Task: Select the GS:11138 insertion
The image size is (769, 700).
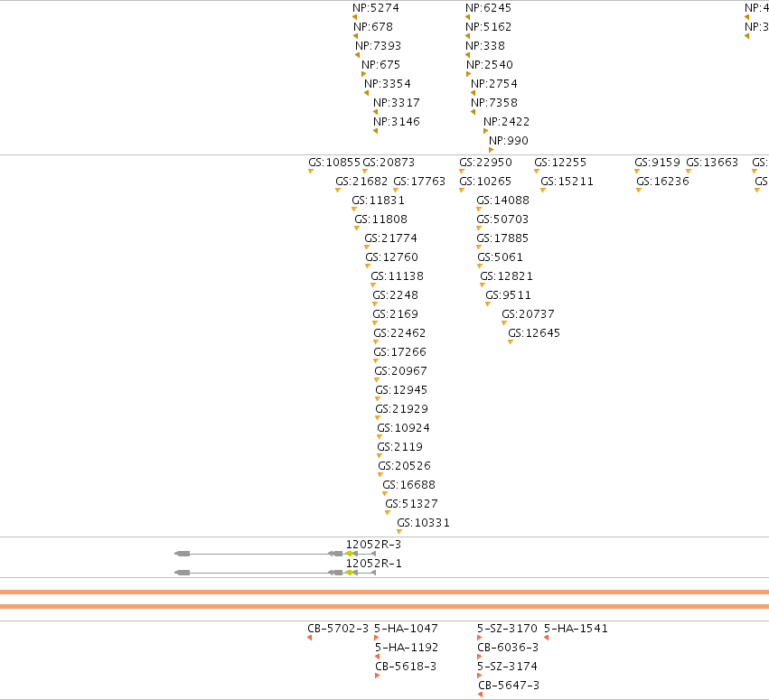Action: tap(398, 276)
